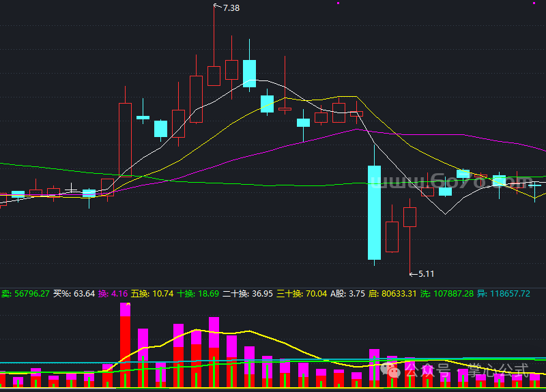Select the tall red candlestick on the left
The image size is (546, 392).
125,139
